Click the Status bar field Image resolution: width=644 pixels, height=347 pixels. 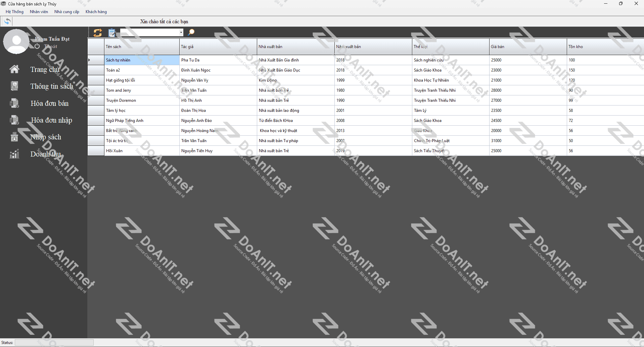pos(54,342)
